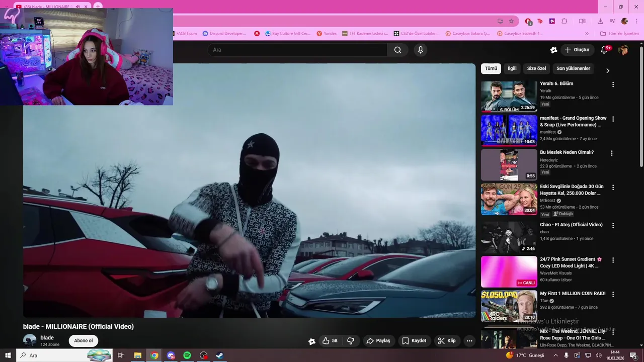Open options for MrBeast video
Image resolution: width=644 pixels, height=362 pixels.
point(613,188)
